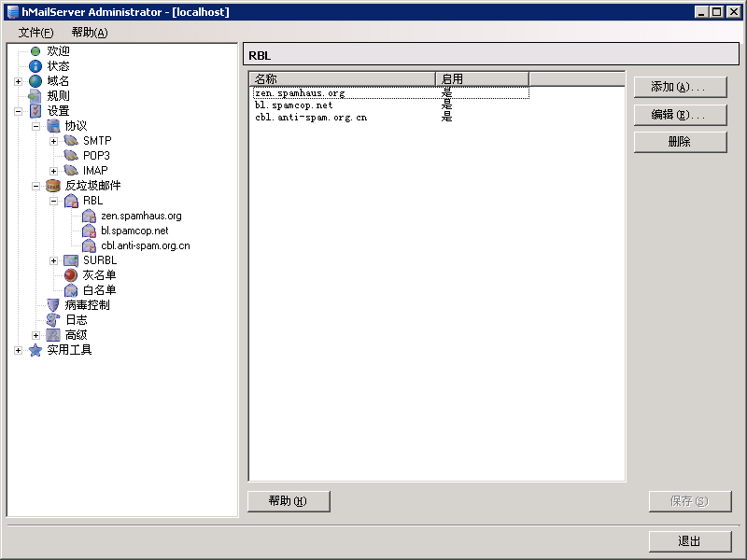The width and height of the screenshot is (747, 560).
Task: Click the hMailServer title bar app icon
Action: pos(13,12)
